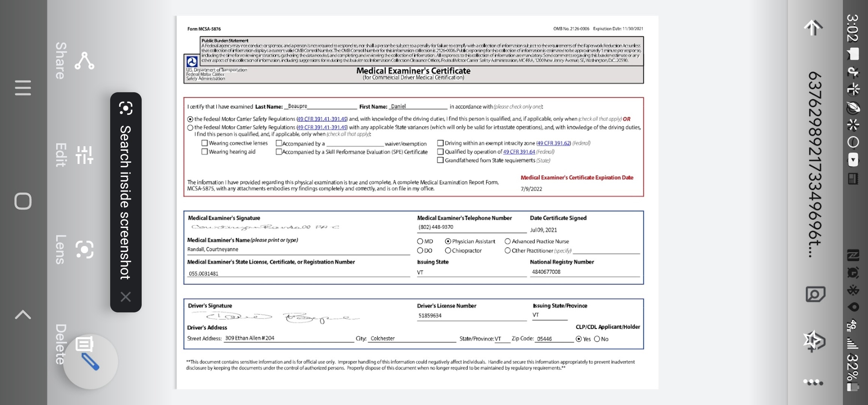
Task: Dismiss the Search inside screenshot chip
Action: (126, 297)
